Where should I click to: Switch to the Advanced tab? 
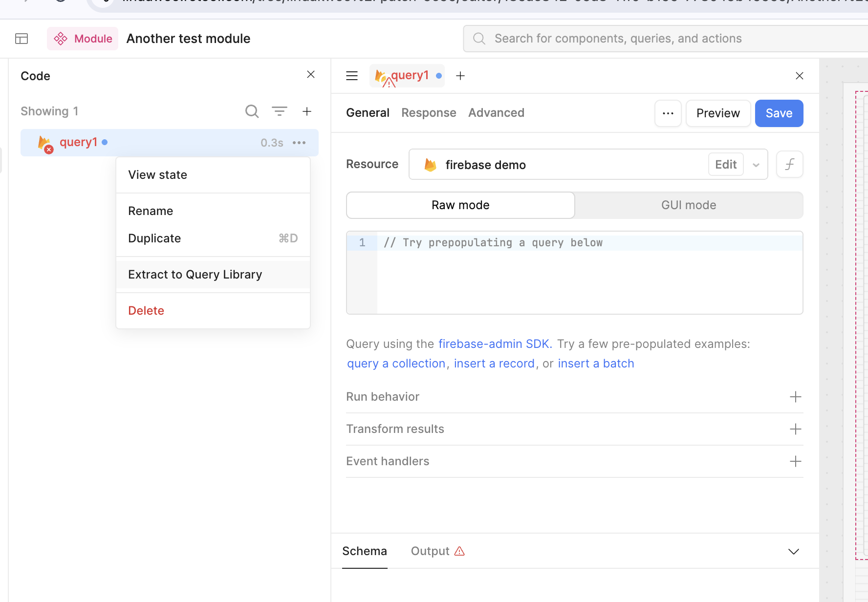(496, 113)
